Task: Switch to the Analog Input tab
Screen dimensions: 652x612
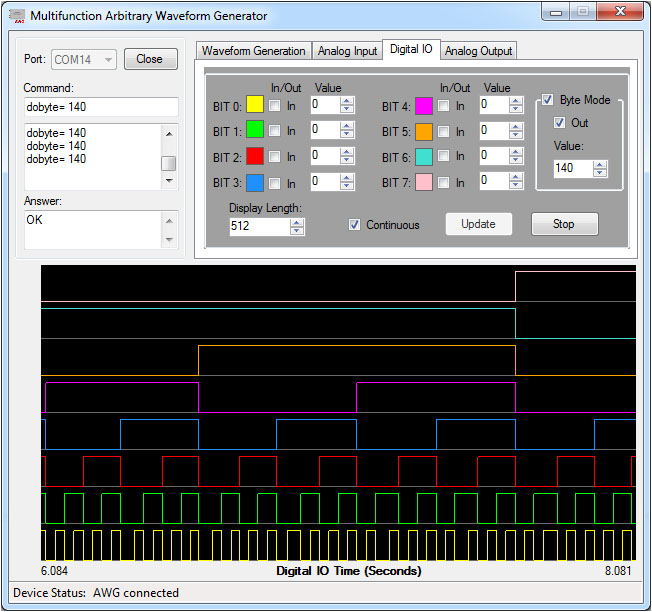Action: coord(347,51)
